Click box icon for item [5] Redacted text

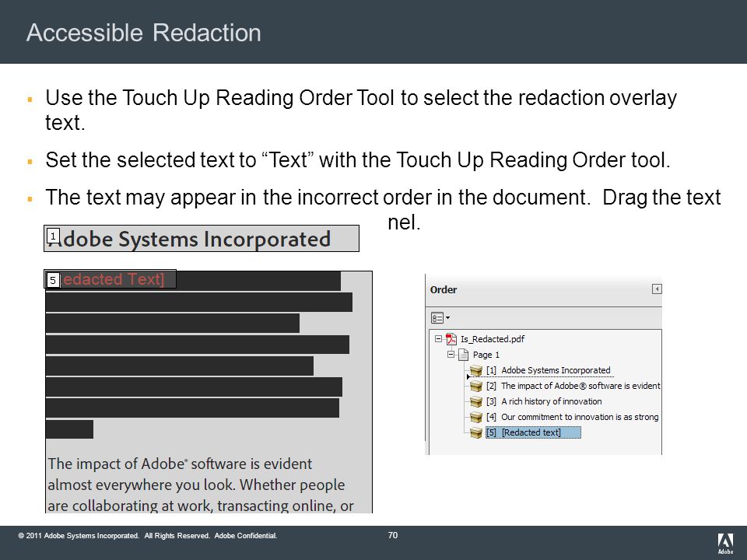[476, 433]
